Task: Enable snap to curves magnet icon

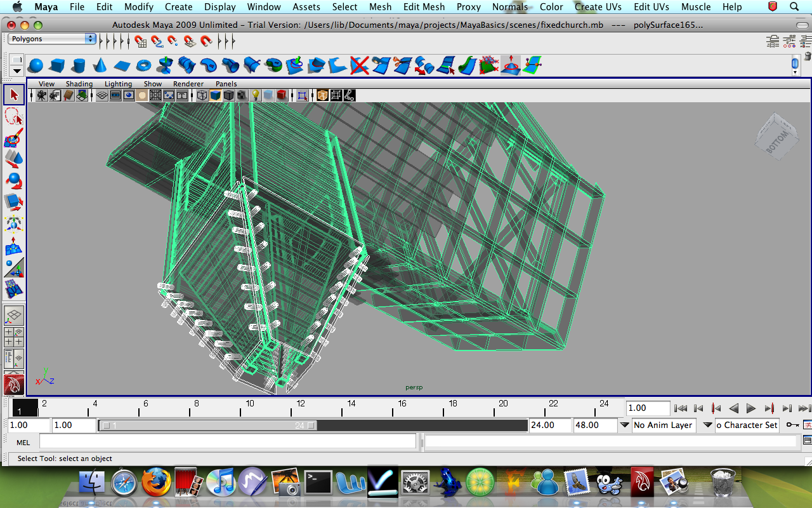Action: (x=157, y=42)
